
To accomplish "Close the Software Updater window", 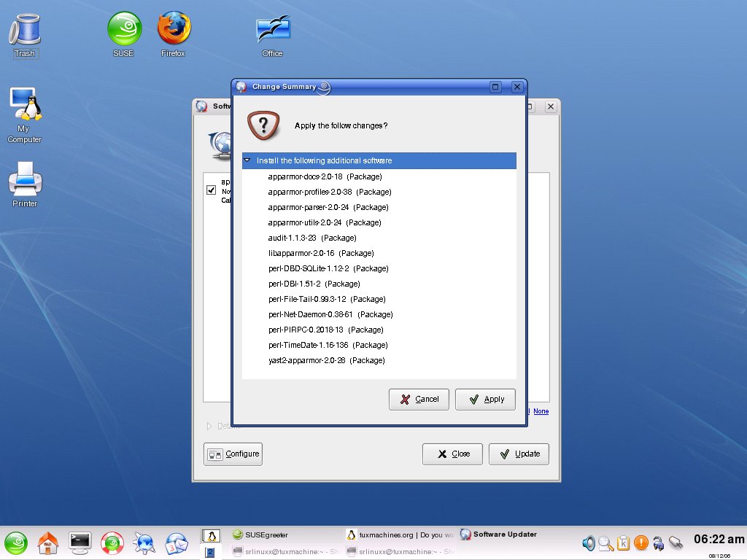I will 551,106.
